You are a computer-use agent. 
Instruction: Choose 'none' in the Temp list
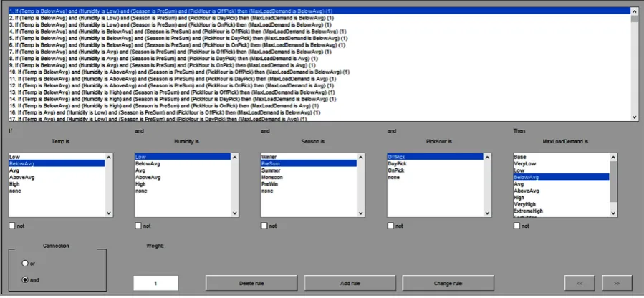[x=57, y=191]
